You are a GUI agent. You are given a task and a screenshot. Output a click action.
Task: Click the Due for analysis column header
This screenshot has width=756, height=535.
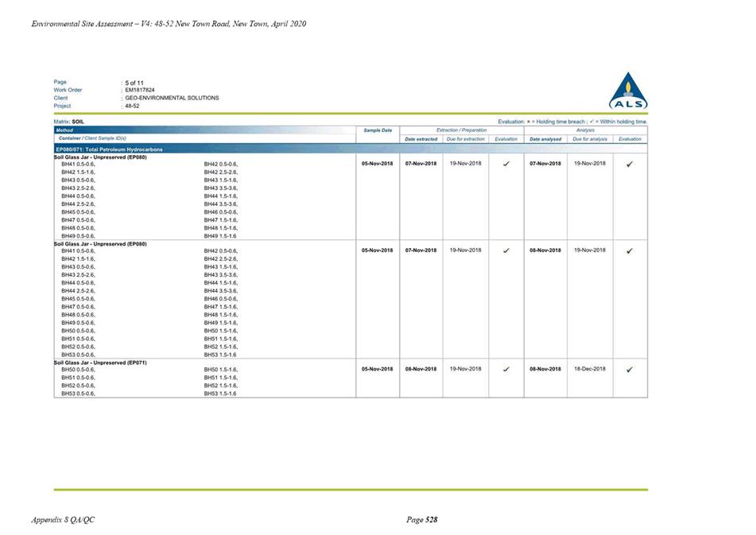click(590, 139)
